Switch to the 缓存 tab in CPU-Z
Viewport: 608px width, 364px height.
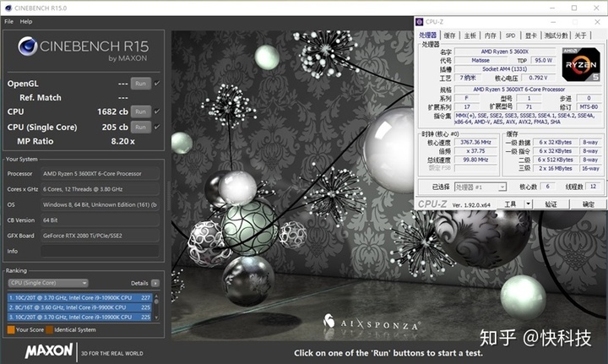tap(449, 35)
